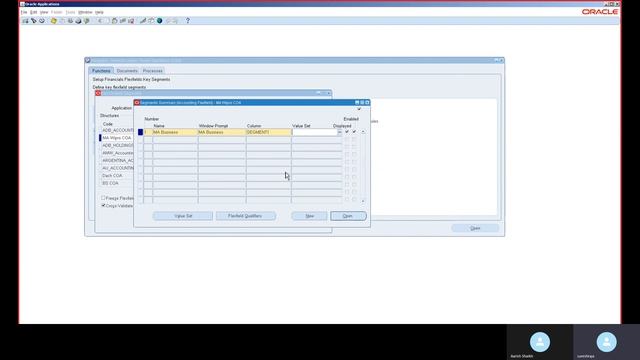Click the Cut toolbar icon
640x360 pixels.
point(100,20)
